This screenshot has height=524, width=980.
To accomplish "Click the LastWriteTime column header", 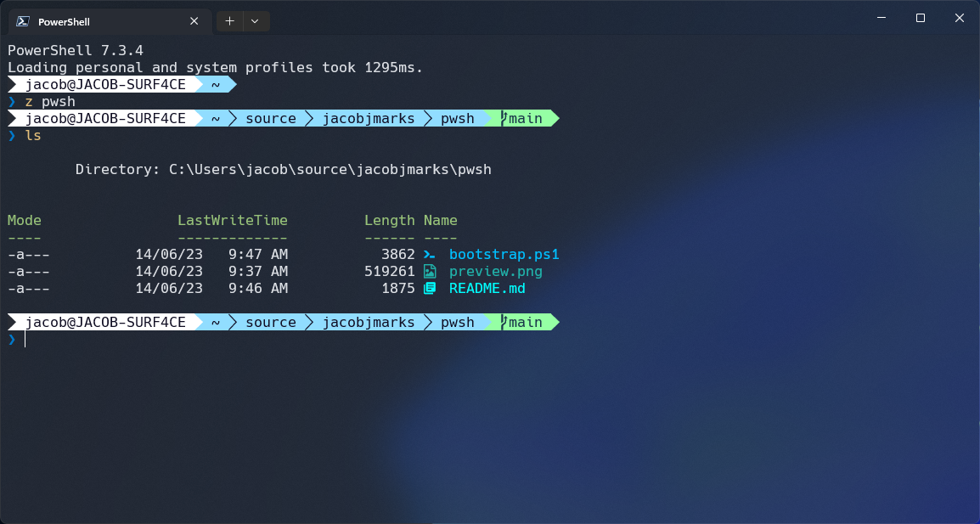I will 233,220.
